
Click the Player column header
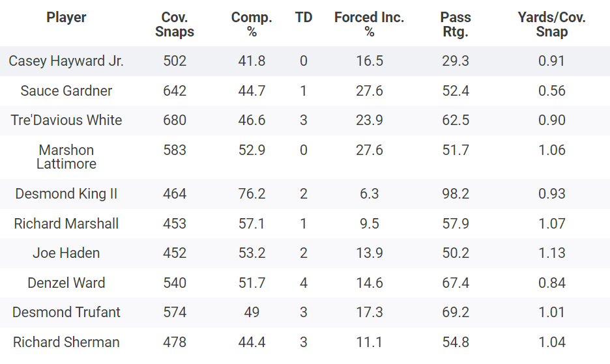coord(66,18)
